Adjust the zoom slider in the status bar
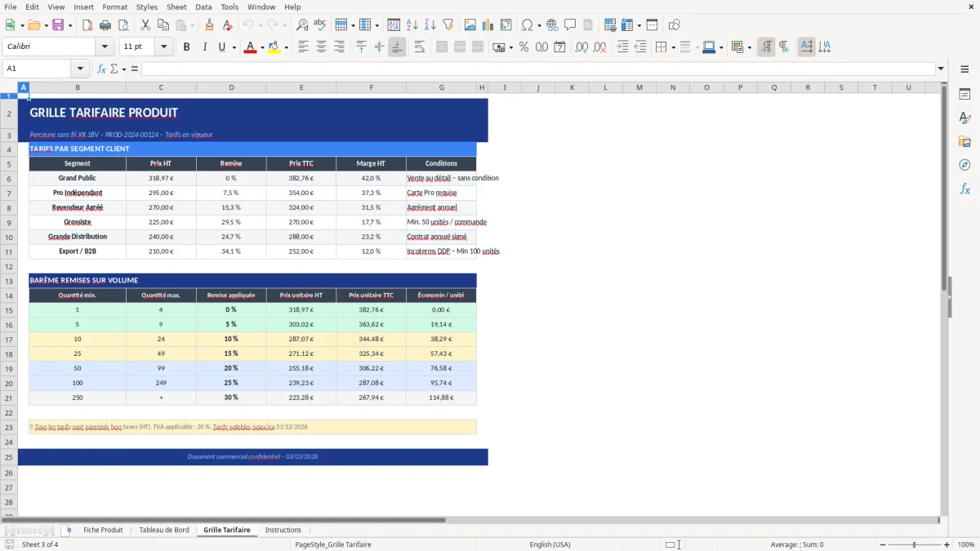980x551 pixels. point(912,544)
